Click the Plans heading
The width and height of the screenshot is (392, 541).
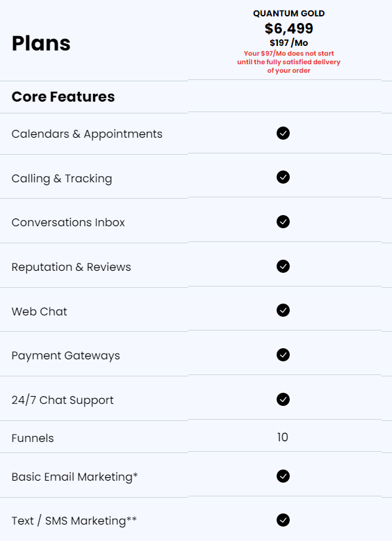coord(41,43)
